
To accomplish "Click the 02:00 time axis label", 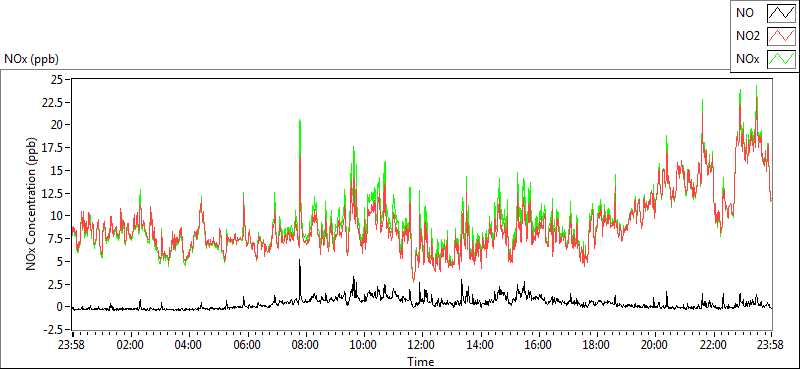I will [x=131, y=344].
